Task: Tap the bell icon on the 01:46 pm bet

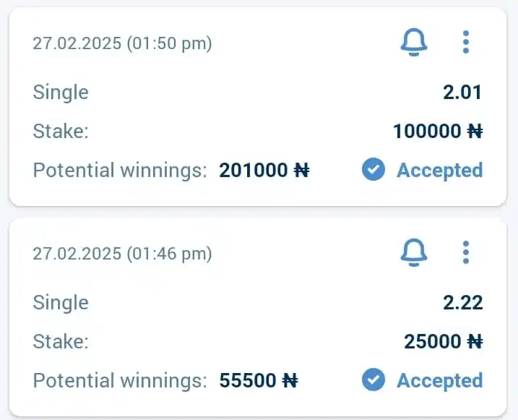Action: coord(414,253)
